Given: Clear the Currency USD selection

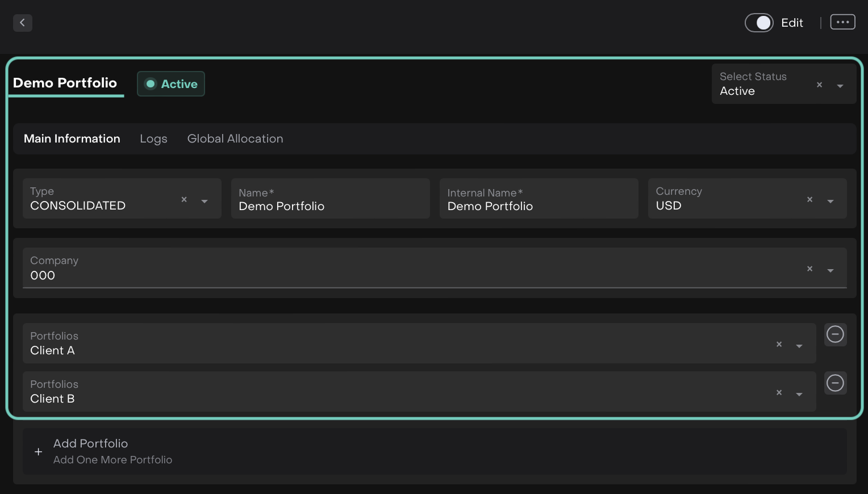Looking at the screenshot, I should pyautogui.click(x=809, y=199).
